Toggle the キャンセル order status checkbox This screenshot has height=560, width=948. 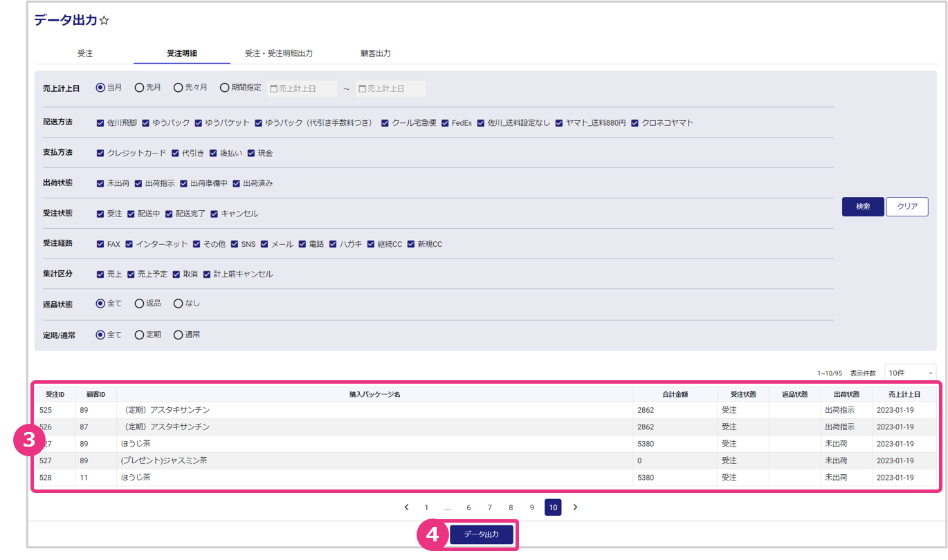tap(215, 214)
